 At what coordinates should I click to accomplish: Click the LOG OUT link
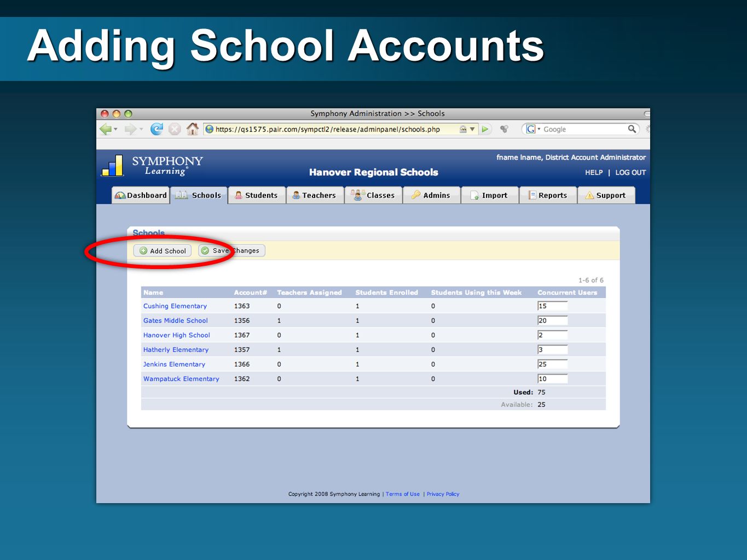pos(630,172)
